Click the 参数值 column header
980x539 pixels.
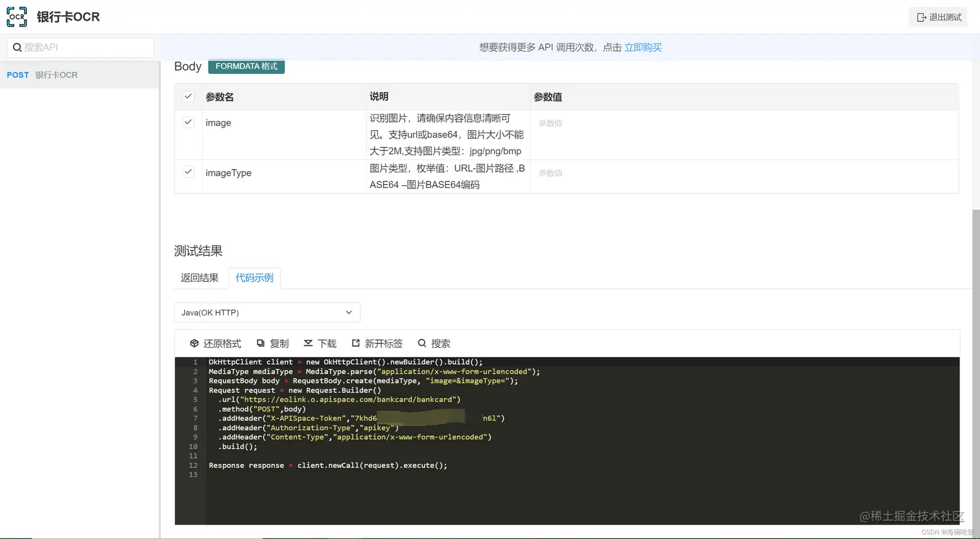pyautogui.click(x=548, y=97)
